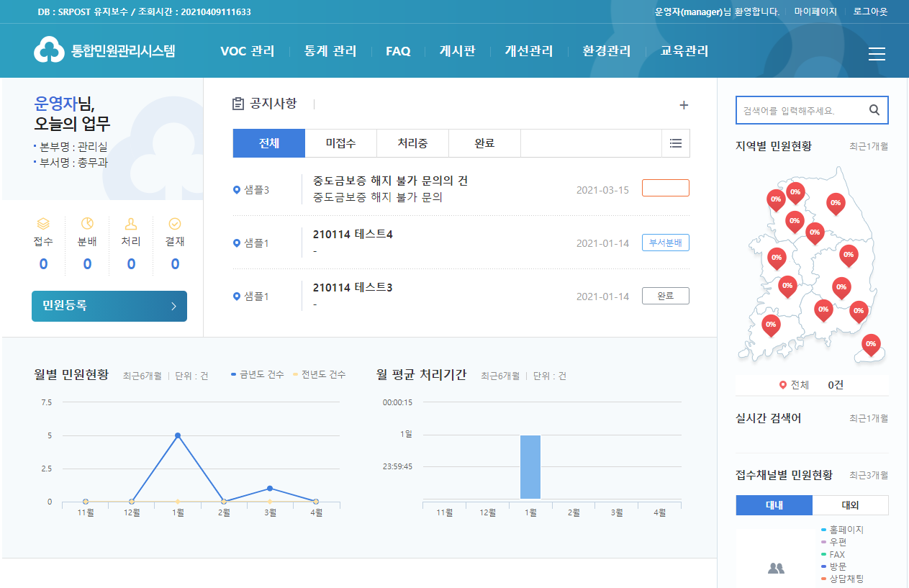Click the list view icon in tab bar
This screenshot has width=909, height=588.
(x=675, y=143)
